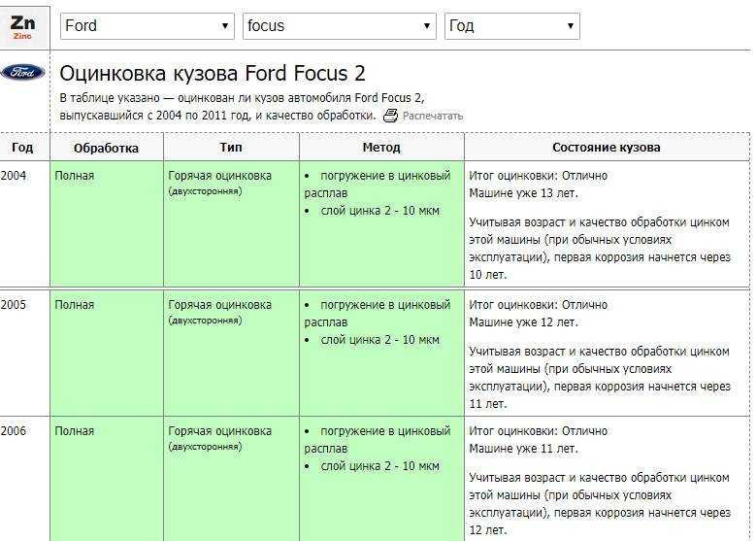Click the dropdown arrow beside Ford

click(x=225, y=26)
